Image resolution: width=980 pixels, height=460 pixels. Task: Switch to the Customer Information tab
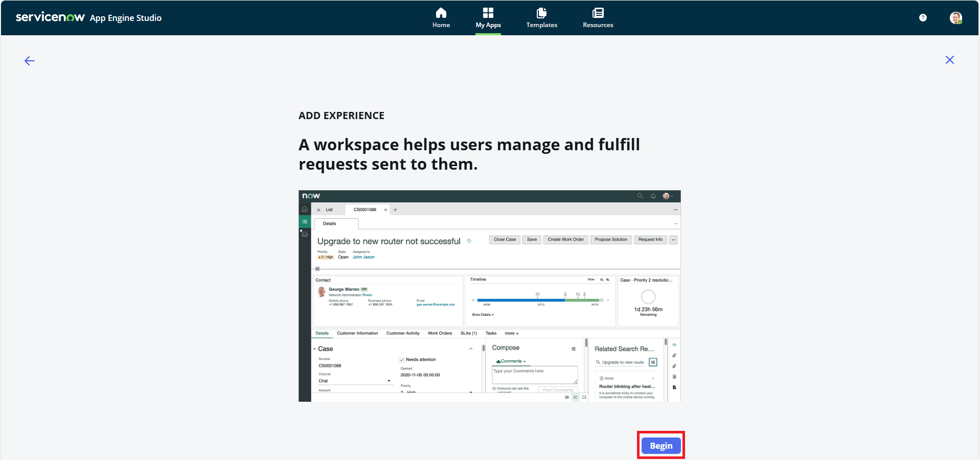click(357, 333)
